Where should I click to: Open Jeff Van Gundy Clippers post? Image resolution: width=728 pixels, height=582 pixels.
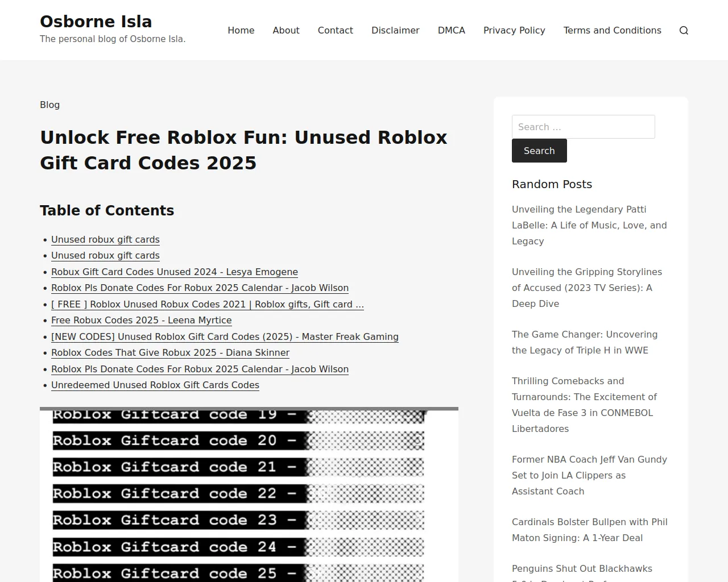(x=589, y=475)
